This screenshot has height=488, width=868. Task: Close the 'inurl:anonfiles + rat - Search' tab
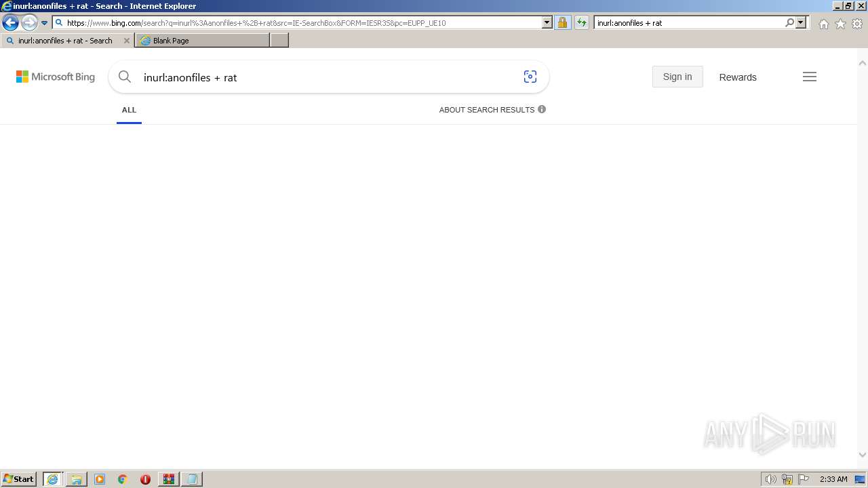pyautogui.click(x=126, y=41)
